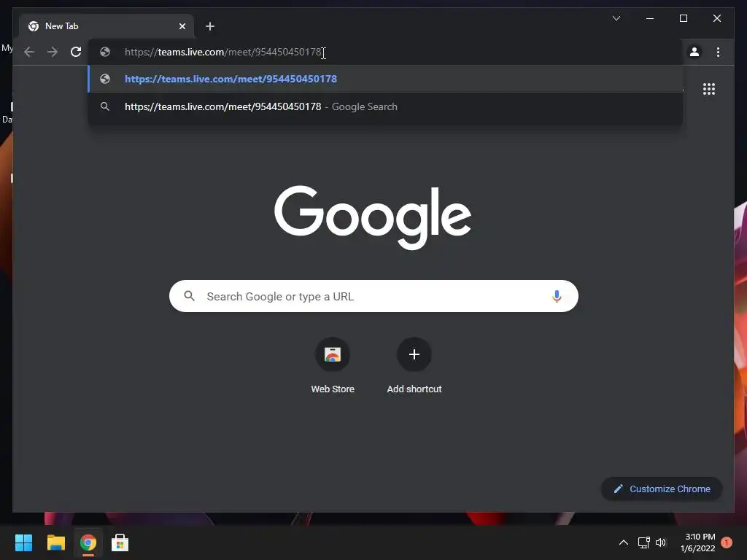The height and width of the screenshot is (560, 747).
Task: Open the Chrome profile avatar
Action: pos(694,52)
